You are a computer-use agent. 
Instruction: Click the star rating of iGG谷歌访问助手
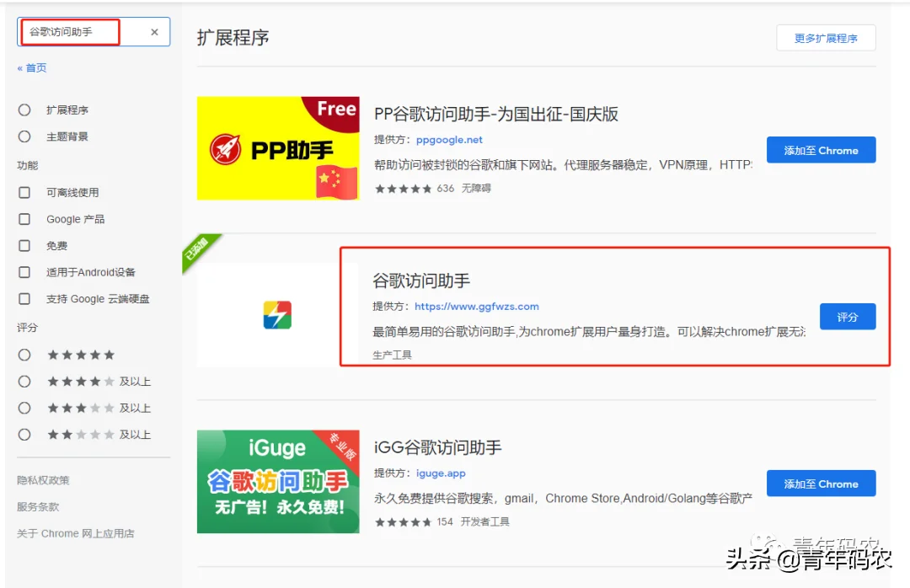tap(404, 522)
